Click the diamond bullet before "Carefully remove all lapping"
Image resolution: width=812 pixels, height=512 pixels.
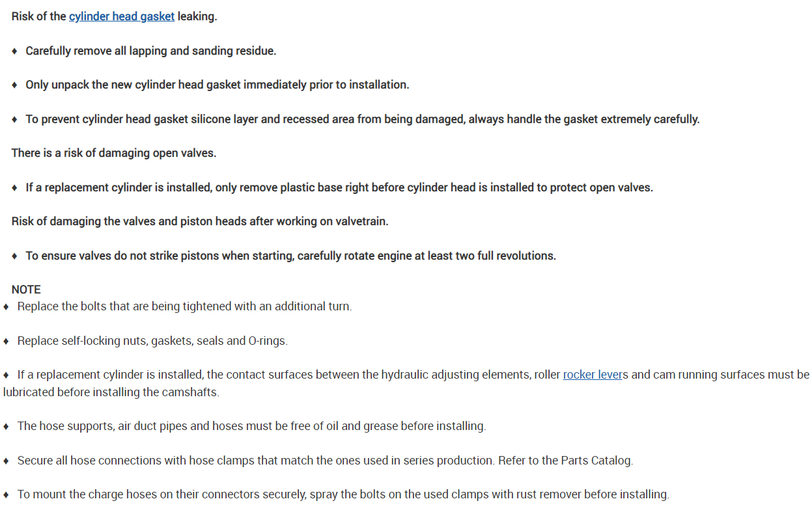[14, 51]
